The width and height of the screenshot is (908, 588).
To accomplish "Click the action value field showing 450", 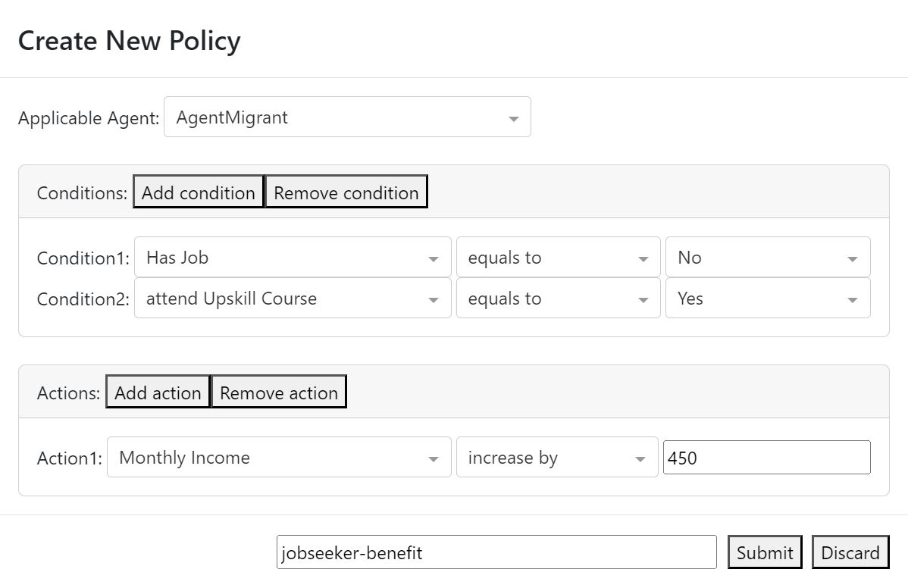I will 766,458.
